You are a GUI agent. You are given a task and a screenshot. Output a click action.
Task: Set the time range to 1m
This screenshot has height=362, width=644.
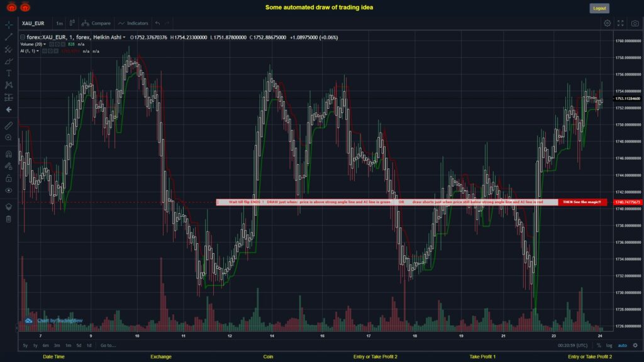coord(68,345)
